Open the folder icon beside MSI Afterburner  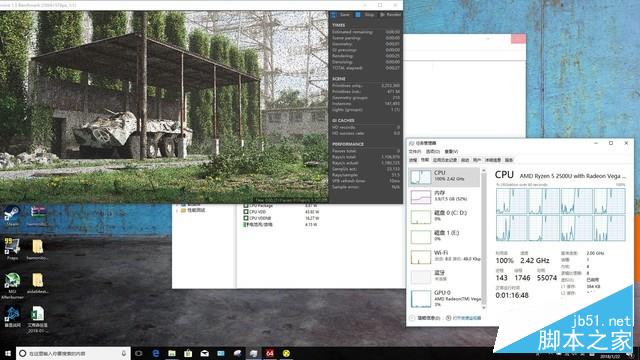pos(38,283)
